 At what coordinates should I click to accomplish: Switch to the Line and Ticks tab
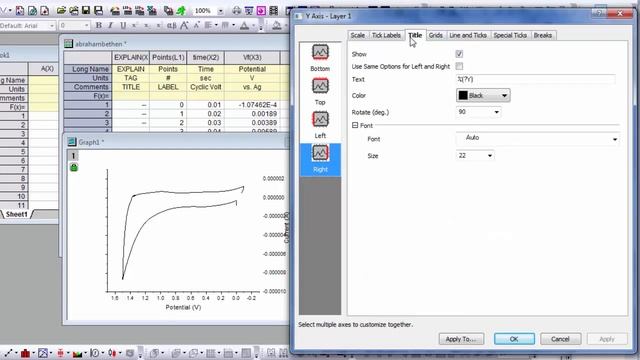click(x=468, y=36)
